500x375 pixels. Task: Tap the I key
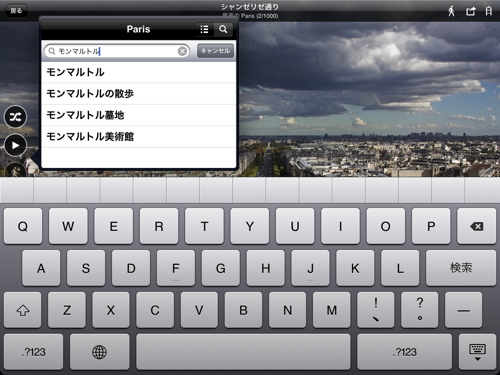point(340,226)
